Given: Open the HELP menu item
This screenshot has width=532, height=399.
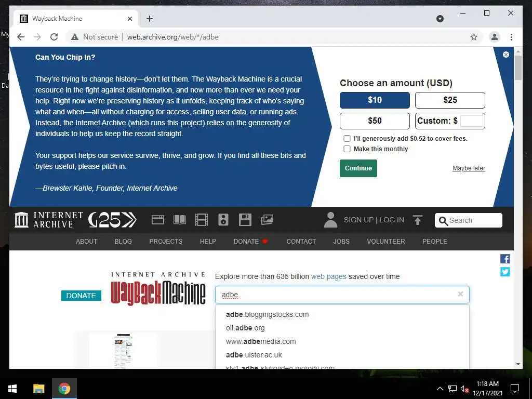Looking at the screenshot, I should [x=208, y=241].
